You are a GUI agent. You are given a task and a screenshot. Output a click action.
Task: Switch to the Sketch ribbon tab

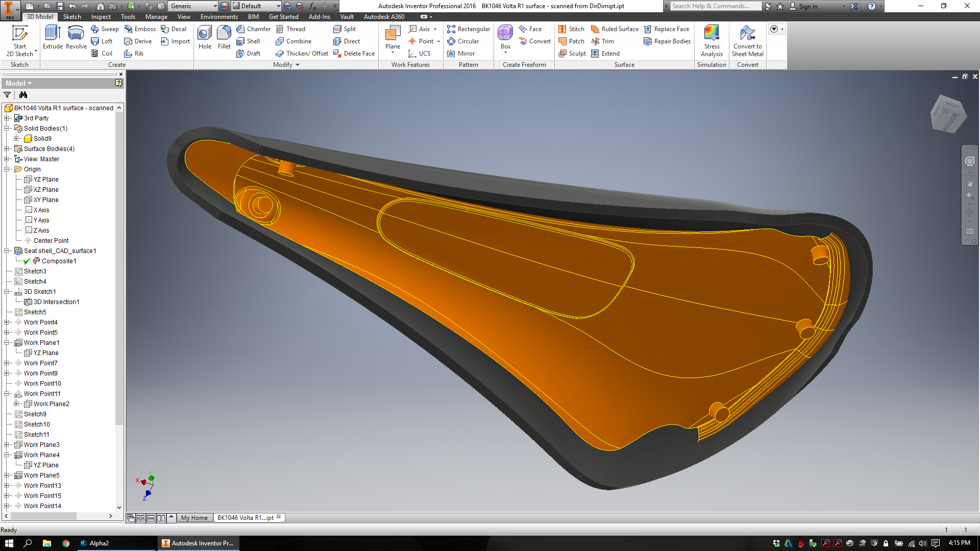pos(72,17)
